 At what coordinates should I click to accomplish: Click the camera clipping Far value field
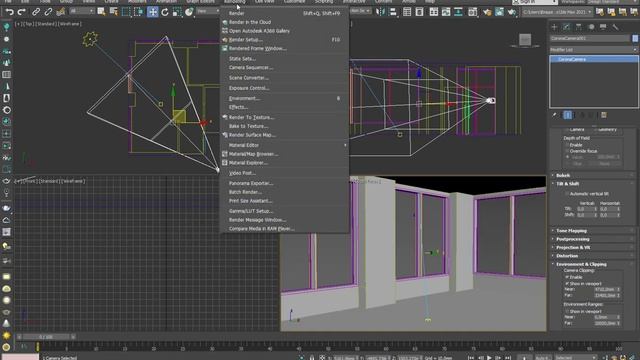[607, 295]
